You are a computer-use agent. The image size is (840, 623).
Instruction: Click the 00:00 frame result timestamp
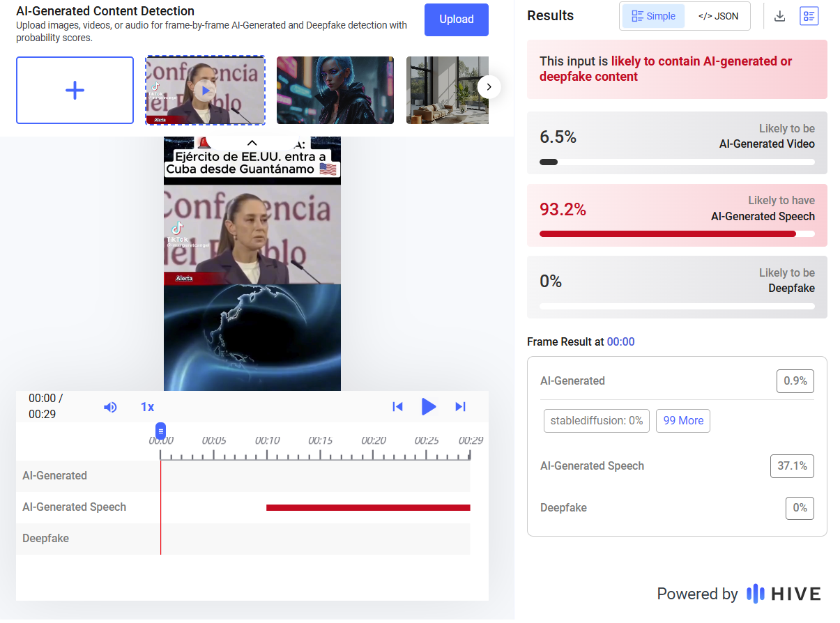[620, 341]
